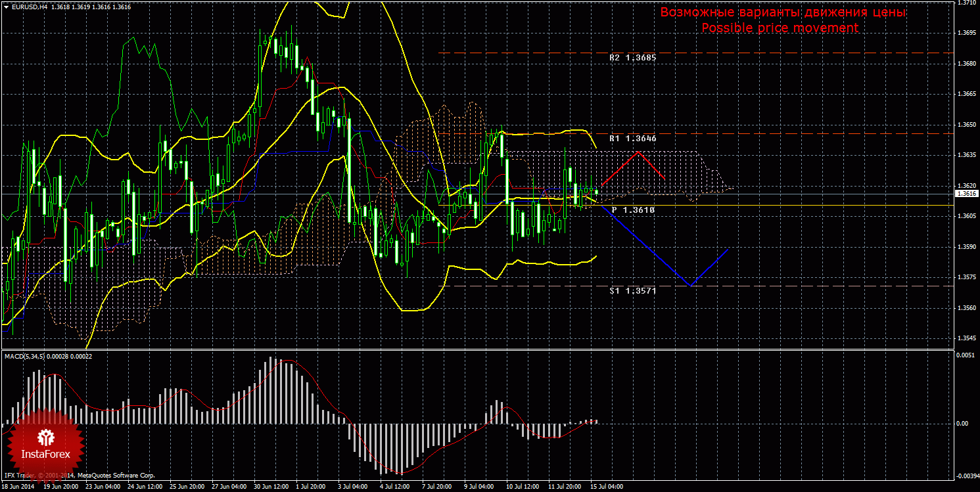
Task: Select the blue projected price path bottom
Action: point(689,286)
